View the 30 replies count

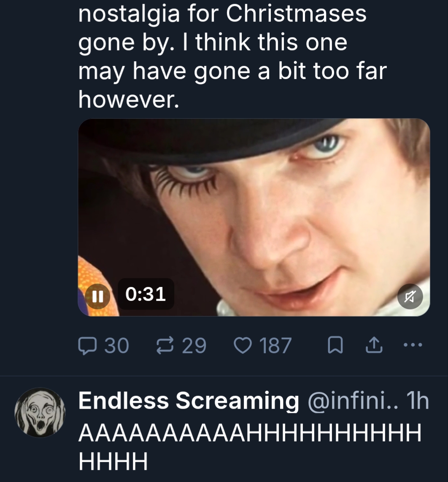[116, 346]
